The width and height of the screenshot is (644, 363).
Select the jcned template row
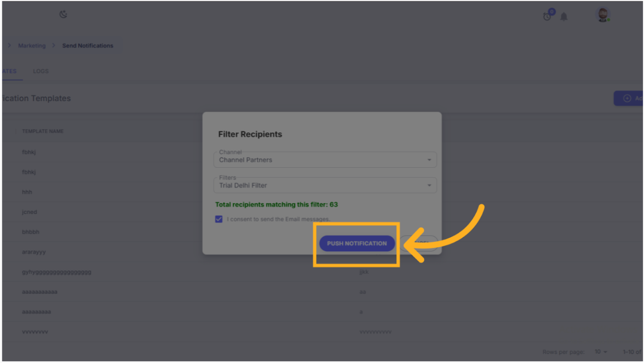tap(30, 212)
